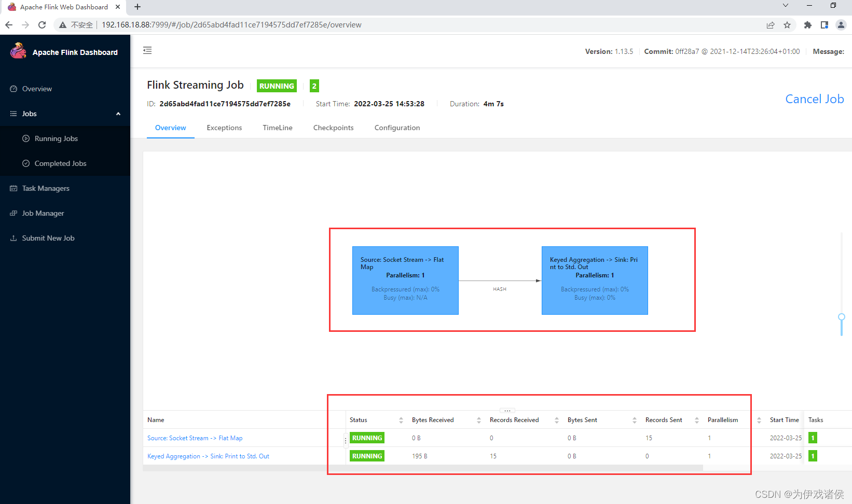852x504 pixels.
Task: Sort by Bytes Sent arrows
Action: pyautogui.click(x=635, y=420)
